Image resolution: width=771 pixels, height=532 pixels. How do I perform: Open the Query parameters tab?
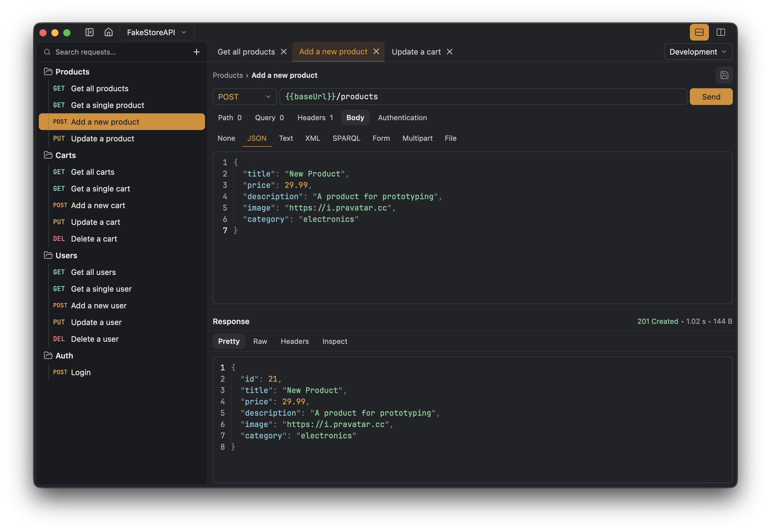coord(269,118)
